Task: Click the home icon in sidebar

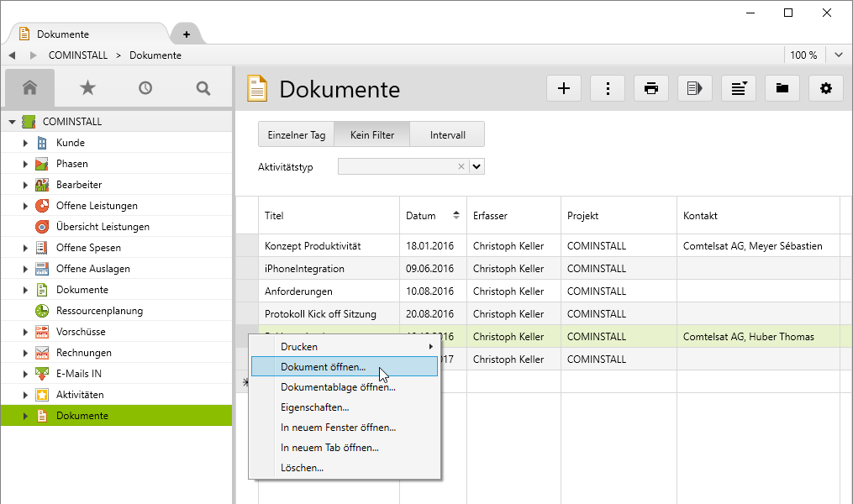Action: 30,87
